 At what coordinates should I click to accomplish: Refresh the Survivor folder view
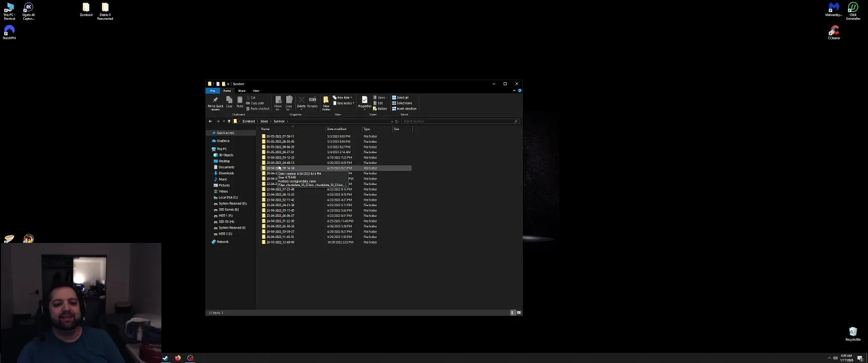point(397,122)
